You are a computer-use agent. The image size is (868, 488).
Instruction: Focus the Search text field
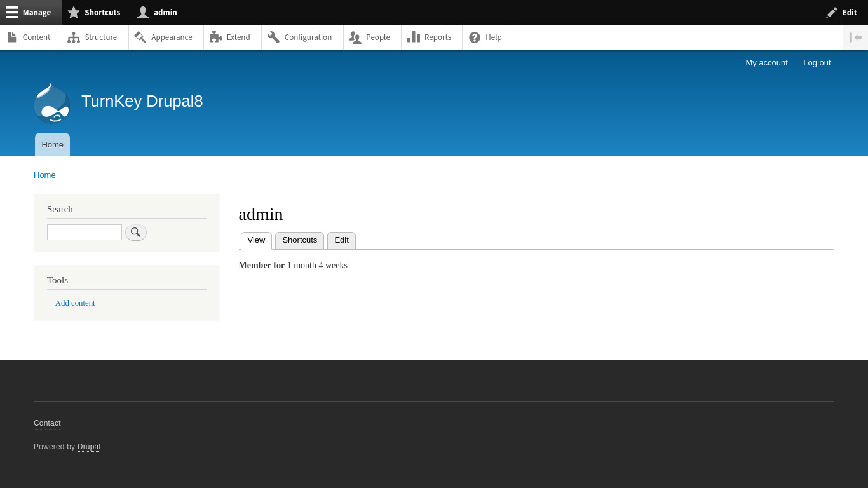[x=84, y=233]
